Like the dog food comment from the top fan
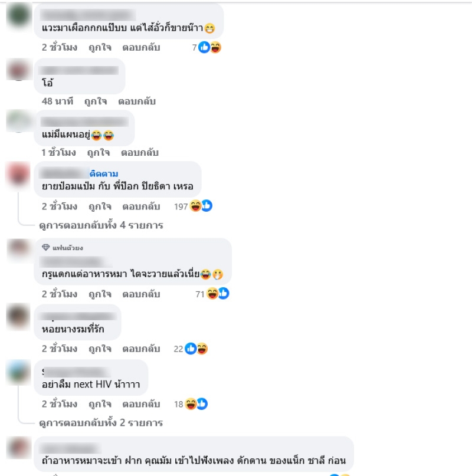The width and height of the screenshot is (472, 476). (100, 294)
